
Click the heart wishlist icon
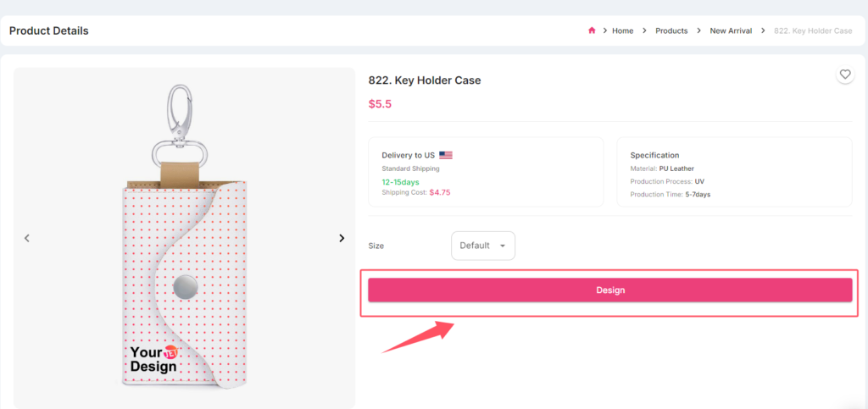click(845, 74)
